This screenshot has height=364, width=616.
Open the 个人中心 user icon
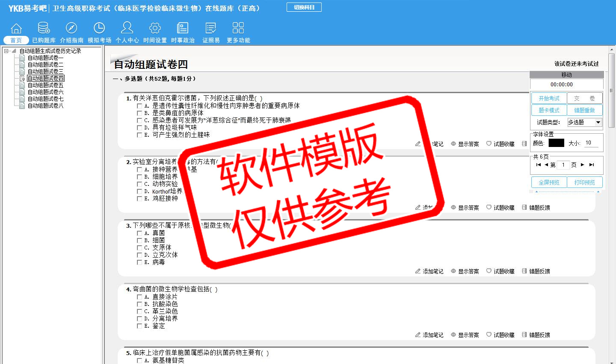click(x=127, y=29)
